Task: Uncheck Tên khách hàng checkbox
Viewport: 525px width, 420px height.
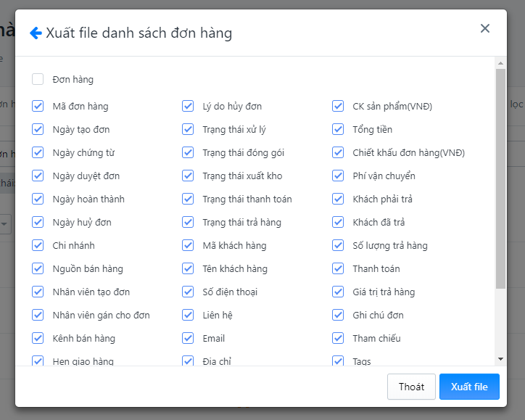Action: pyautogui.click(x=188, y=268)
